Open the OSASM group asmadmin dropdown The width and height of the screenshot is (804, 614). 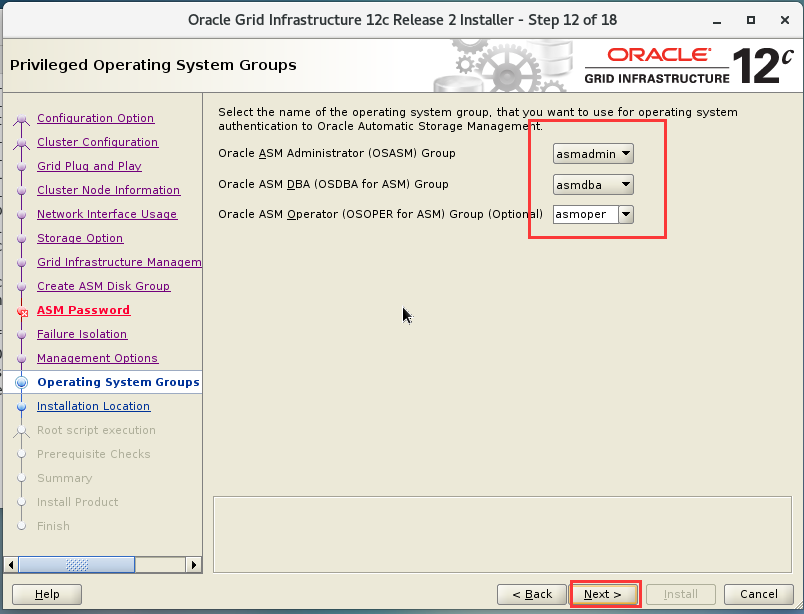pos(593,154)
